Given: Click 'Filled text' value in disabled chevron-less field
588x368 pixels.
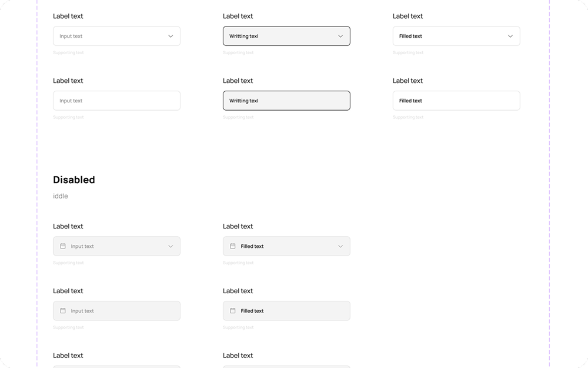Looking at the screenshot, I should click(x=252, y=311).
